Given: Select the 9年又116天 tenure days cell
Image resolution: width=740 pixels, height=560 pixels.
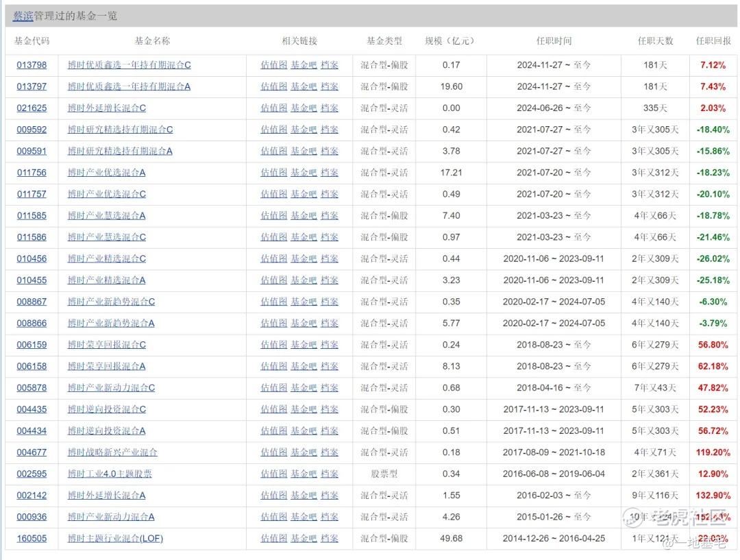Looking at the screenshot, I should coord(655,496).
